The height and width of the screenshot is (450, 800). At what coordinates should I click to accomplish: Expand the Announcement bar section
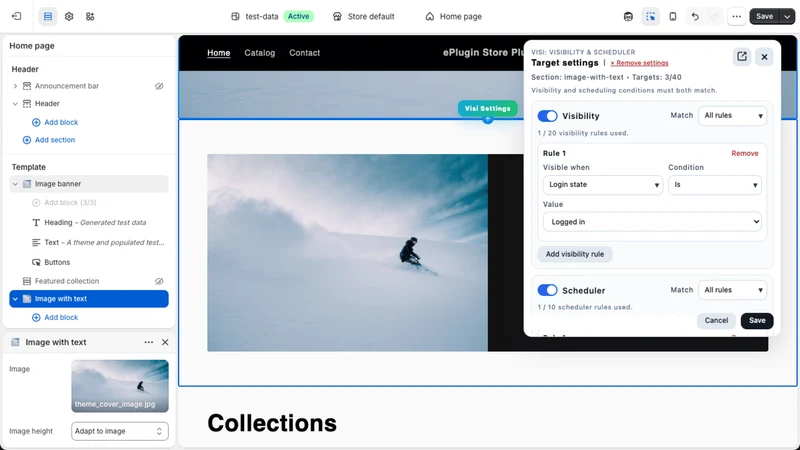pos(15,86)
